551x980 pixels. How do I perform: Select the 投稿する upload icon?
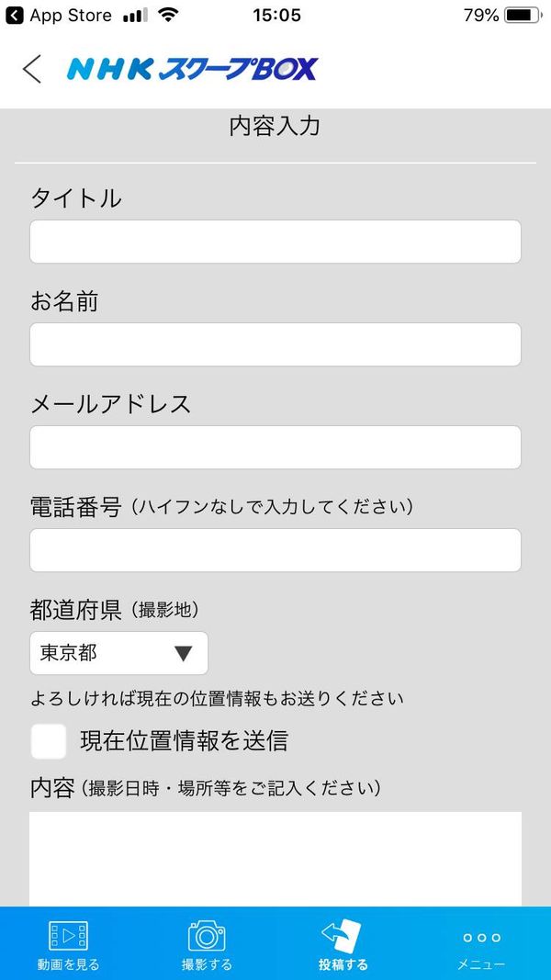342,936
